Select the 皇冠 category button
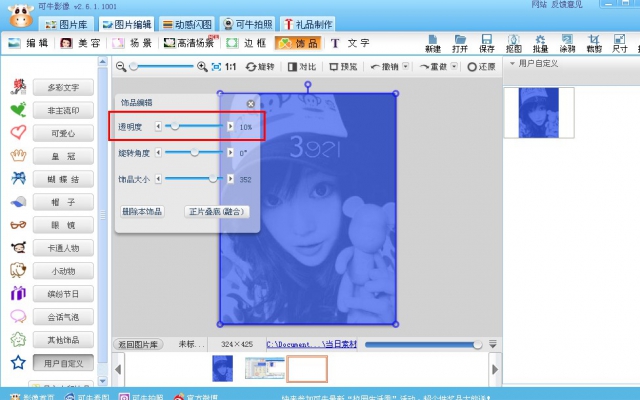Screen dimensions: 640x400 [63, 156]
